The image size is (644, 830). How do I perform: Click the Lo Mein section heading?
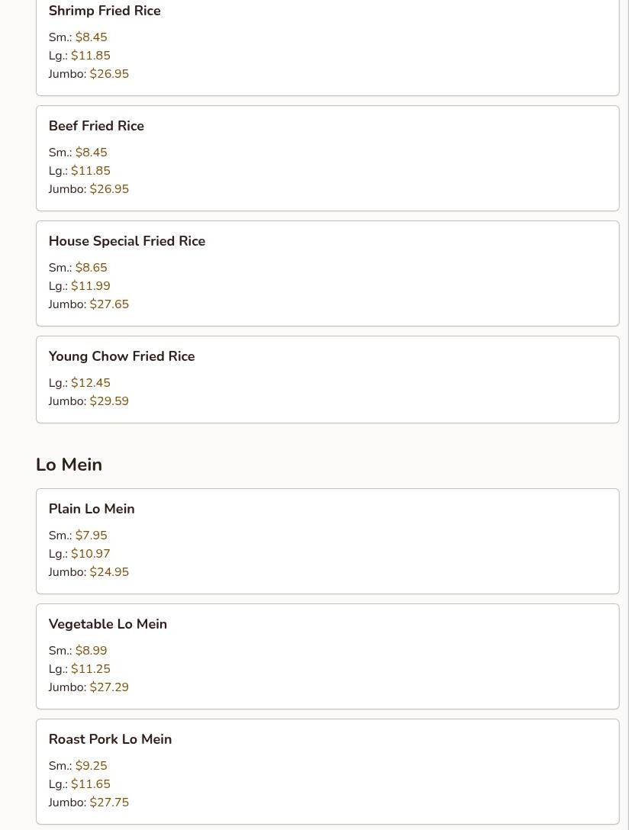click(x=69, y=465)
